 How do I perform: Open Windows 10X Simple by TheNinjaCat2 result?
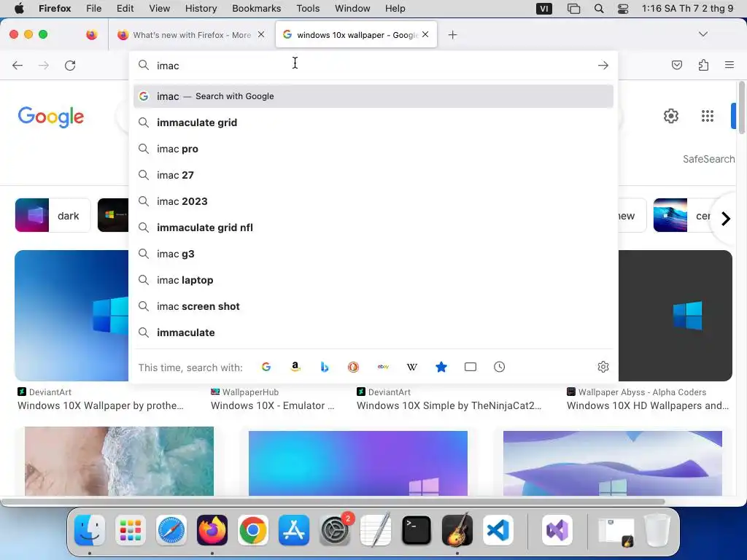(x=449, y=405)
